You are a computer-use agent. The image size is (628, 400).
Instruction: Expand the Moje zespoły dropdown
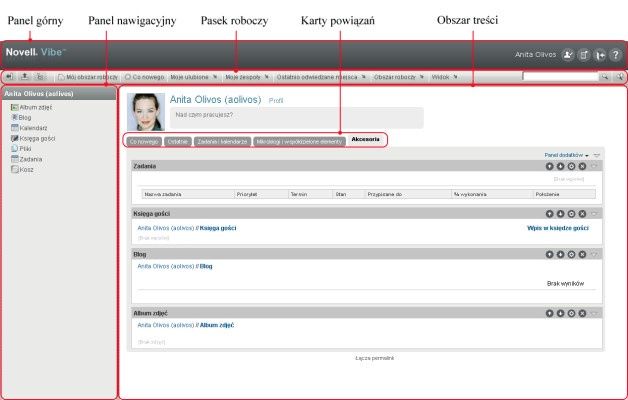click(247, 77)
